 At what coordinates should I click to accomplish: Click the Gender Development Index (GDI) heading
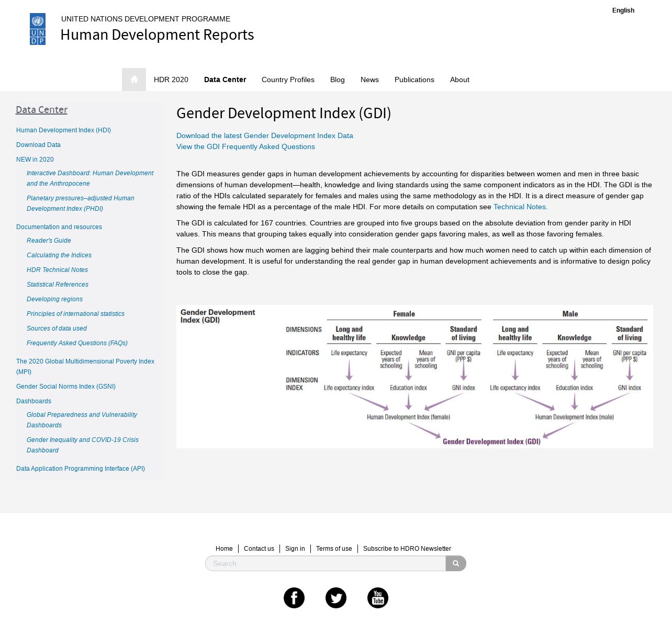284,113
